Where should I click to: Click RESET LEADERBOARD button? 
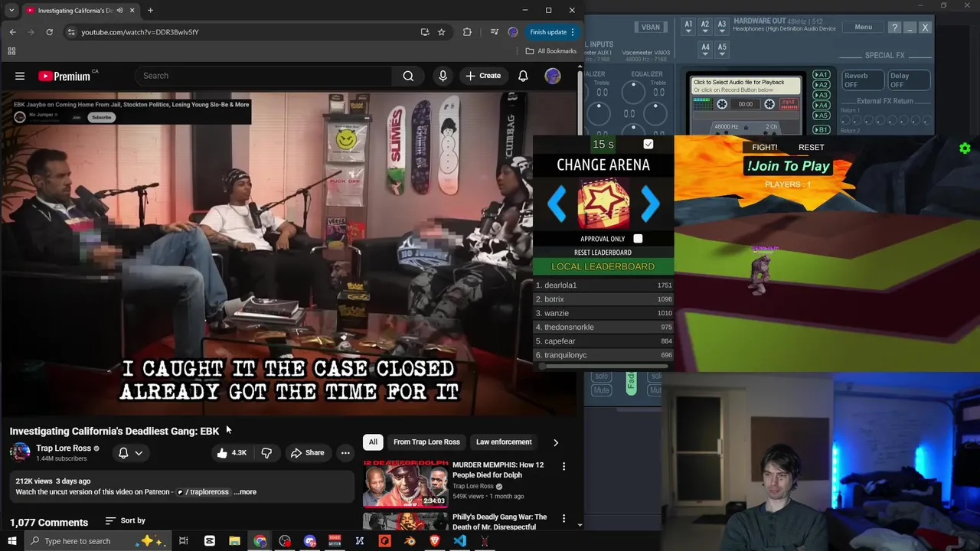click(603, 253)
